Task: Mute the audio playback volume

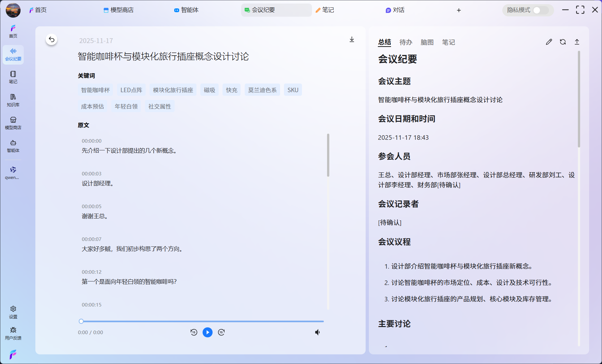Action: (317, 332)
